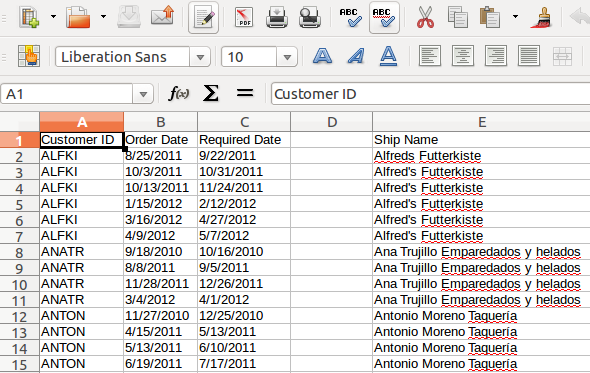Open the Styles and Formatting icon
Viewport: 590px width, 373px height.
coord(29,56)
